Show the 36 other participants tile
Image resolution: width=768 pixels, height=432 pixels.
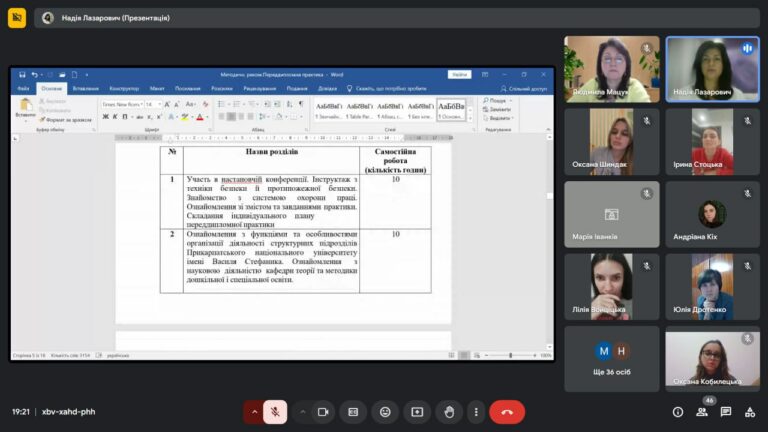611,359
